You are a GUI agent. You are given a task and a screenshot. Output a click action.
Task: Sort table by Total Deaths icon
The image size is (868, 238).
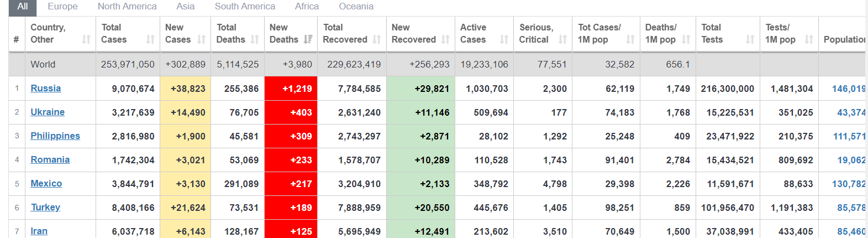coord(255,40)
